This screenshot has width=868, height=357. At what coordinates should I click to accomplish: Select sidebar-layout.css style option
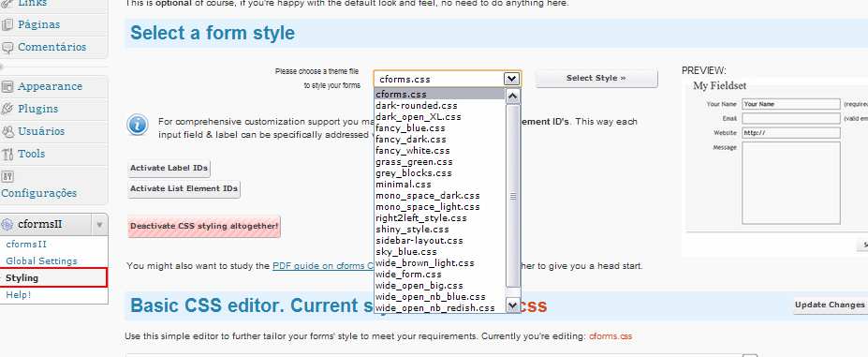(x=440, y=241)
